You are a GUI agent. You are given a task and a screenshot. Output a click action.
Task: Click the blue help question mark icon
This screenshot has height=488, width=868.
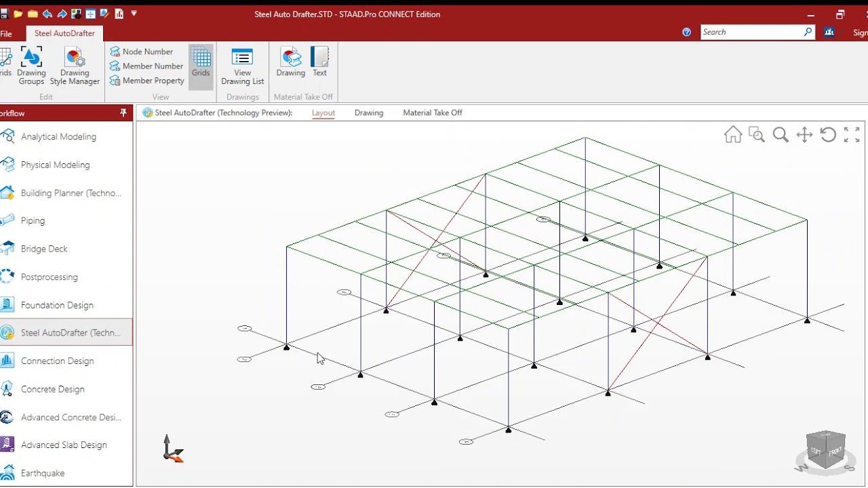pos(687,32)
